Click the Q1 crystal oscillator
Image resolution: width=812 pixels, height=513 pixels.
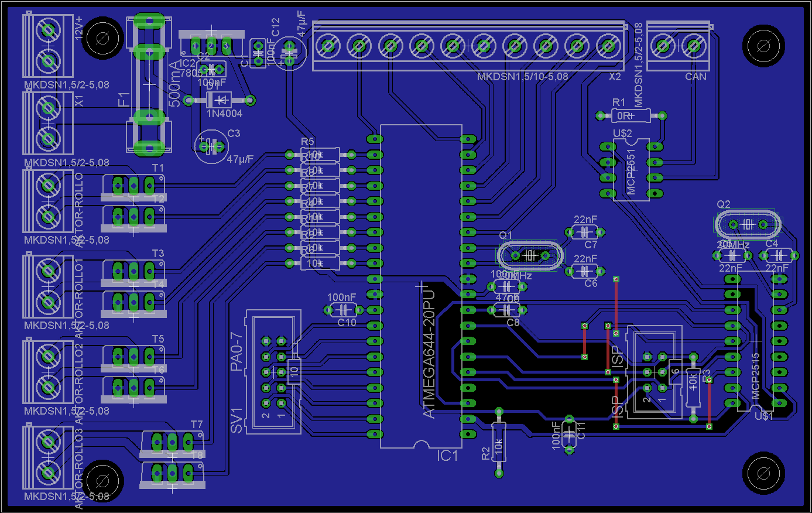530,255
